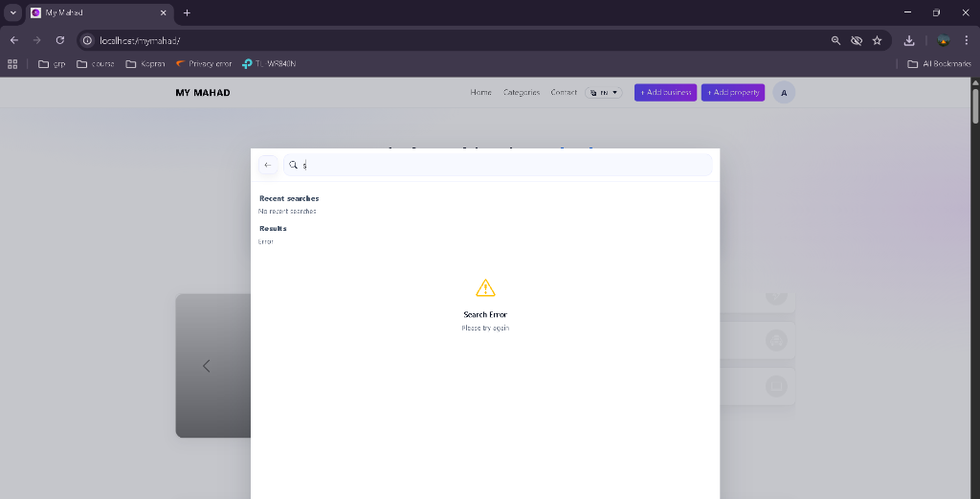
Task: Open the user avatar 'A' menu
Action: tap(784, 93)
